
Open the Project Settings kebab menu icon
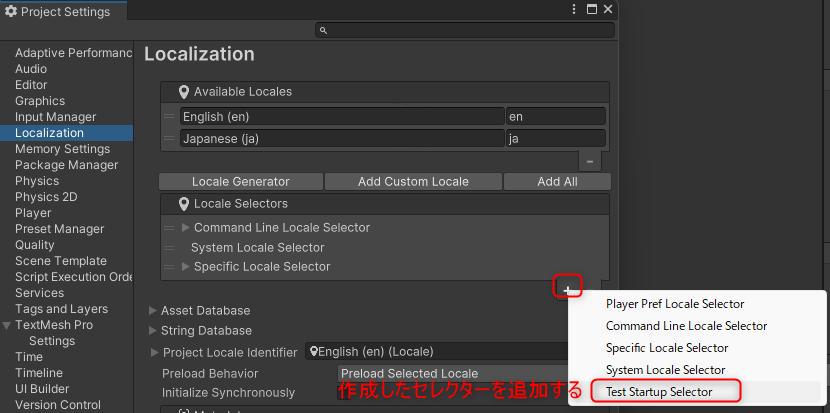pos(574,9)
